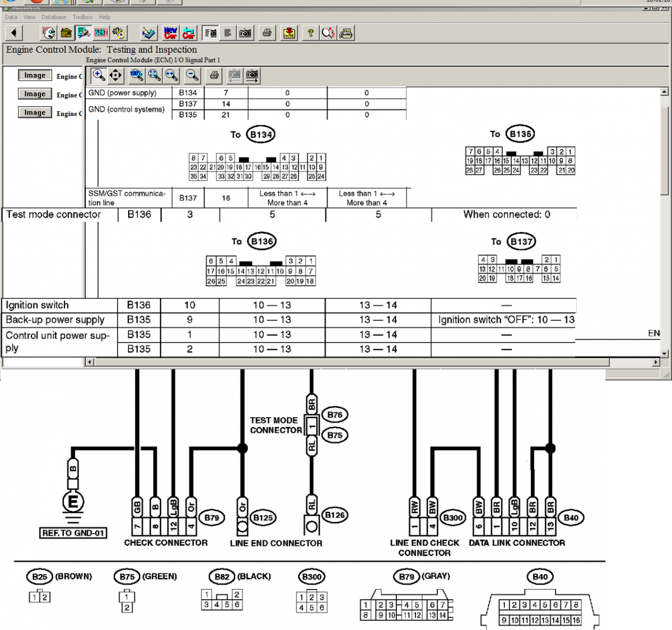Click the printer icon in main toolbar
The height and width of the screenshot is (630, 672).
point(267,33)
